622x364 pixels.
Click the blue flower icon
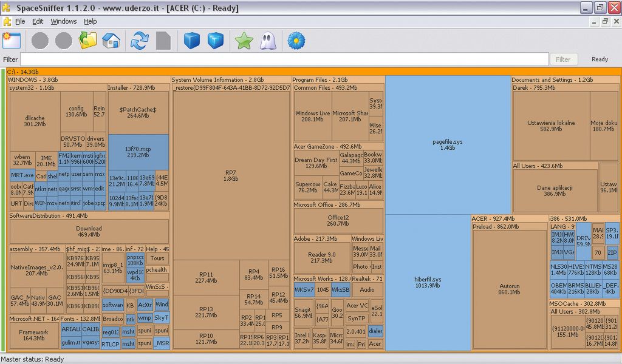point(296,41)
